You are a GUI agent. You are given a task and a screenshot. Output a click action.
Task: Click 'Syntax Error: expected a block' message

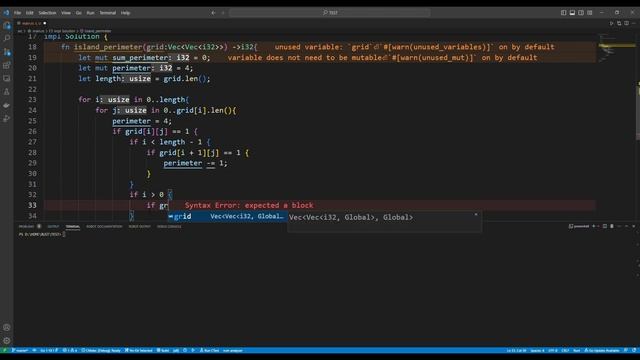tap(249, 205)
